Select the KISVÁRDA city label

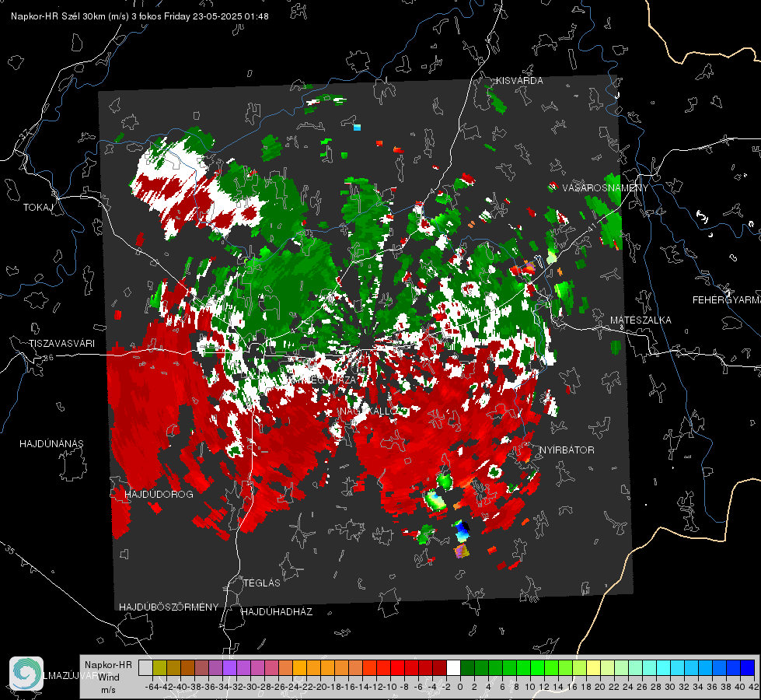[519, 81]
